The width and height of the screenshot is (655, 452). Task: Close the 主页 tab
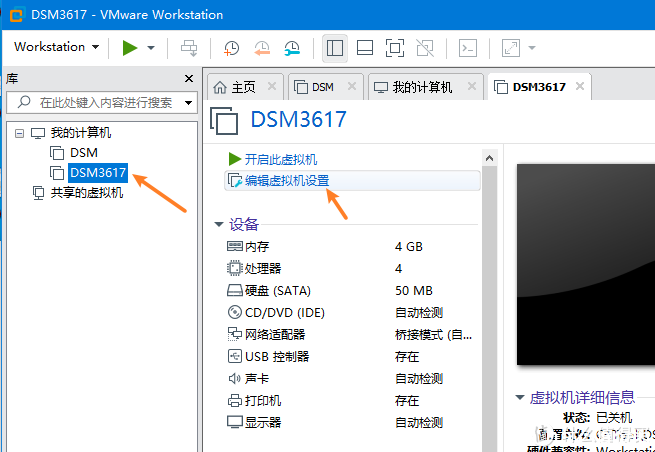click(272, 86)
